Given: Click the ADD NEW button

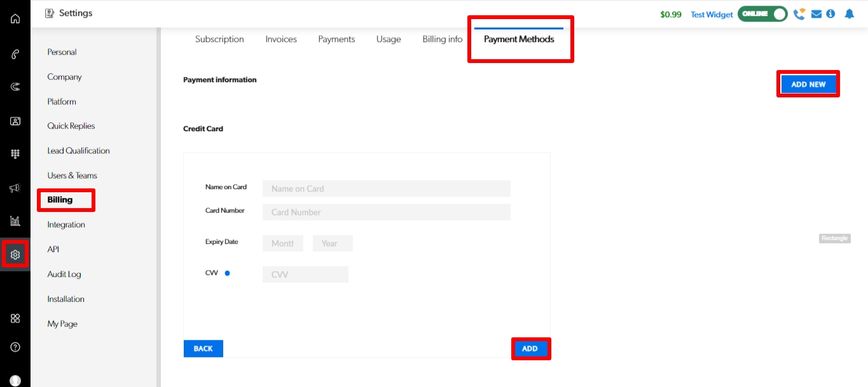Looking at the screenshot, I should 808,84.
